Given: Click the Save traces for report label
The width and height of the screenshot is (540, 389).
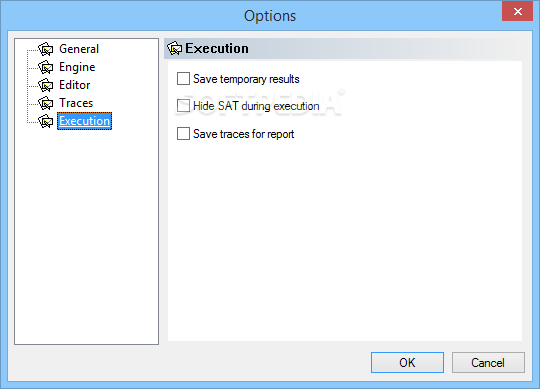Looking at the screenshot, I should (243, 134).
